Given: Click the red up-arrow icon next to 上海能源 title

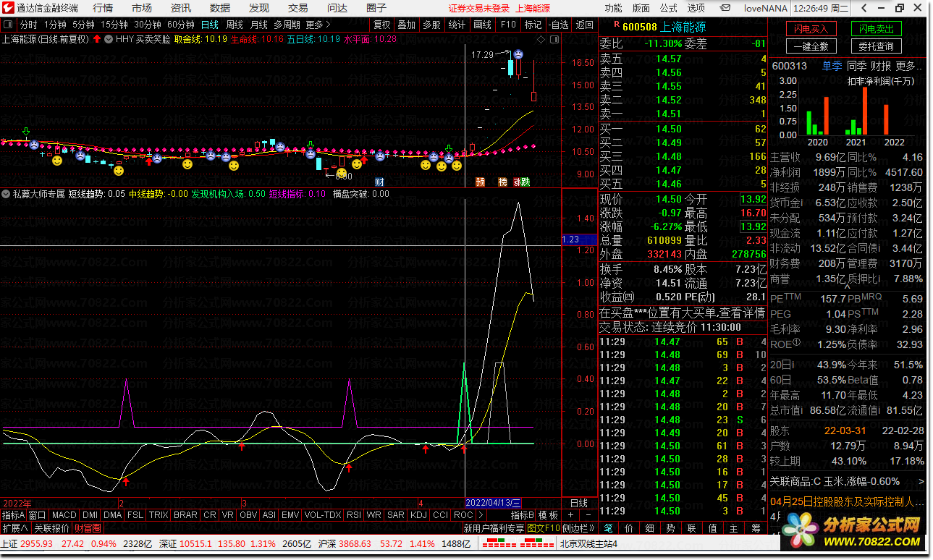Looking at the screenshot, I should coord(97,39).
